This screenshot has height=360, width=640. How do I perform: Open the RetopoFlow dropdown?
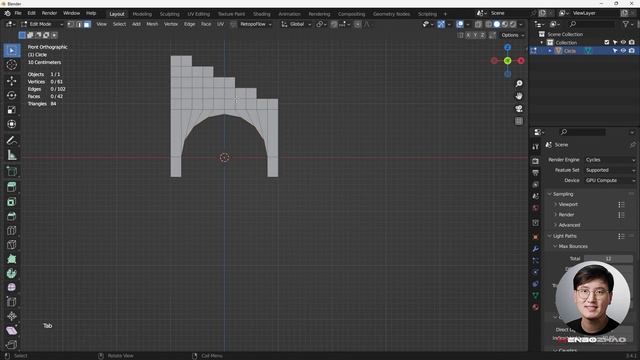[256, 24]
